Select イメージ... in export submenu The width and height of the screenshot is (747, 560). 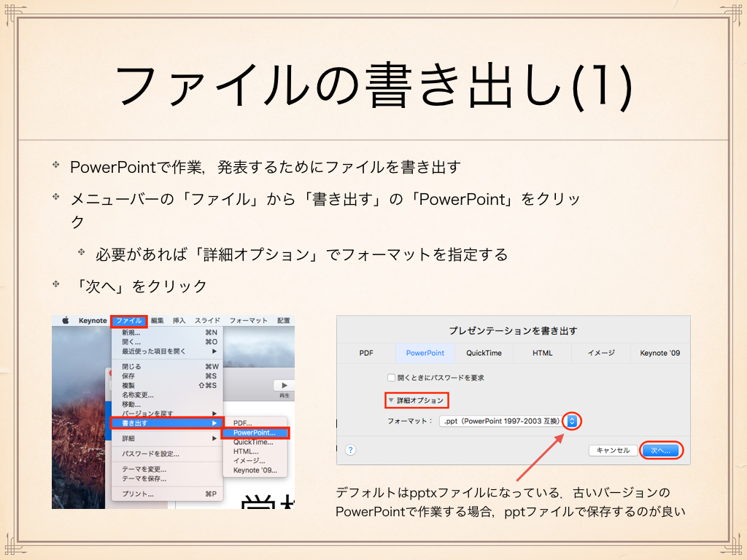pos(255,461)
